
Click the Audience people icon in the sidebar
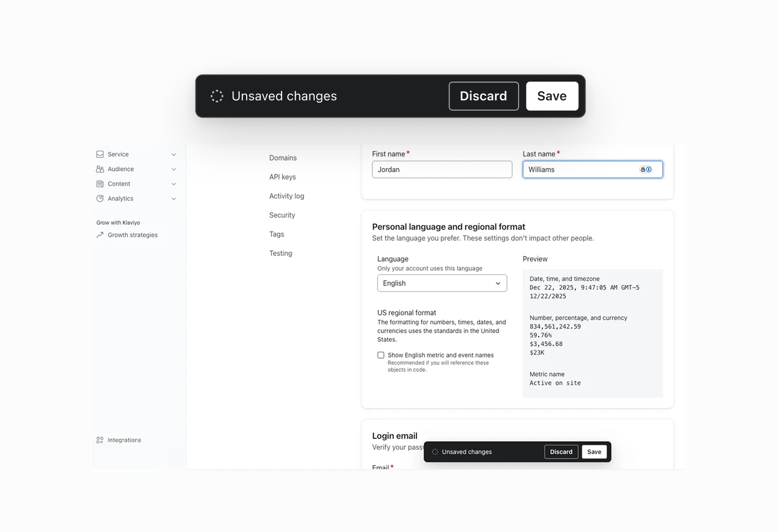(100, 169)
